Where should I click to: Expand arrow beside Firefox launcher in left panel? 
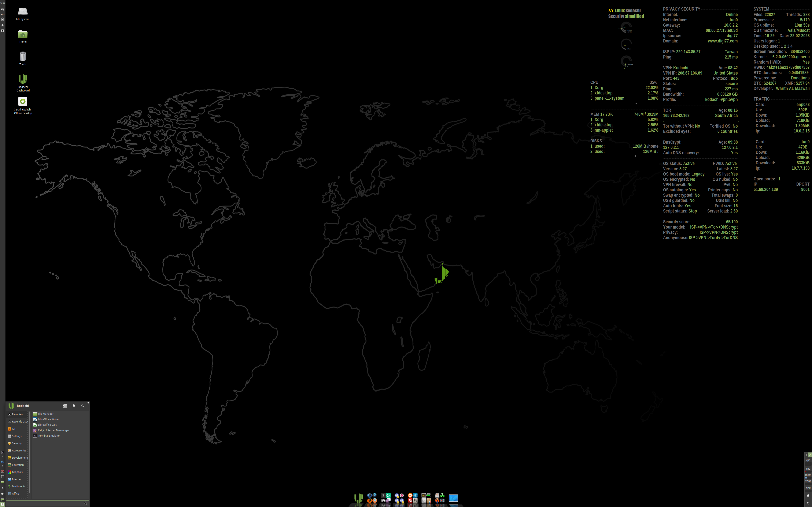tap(2, 466)
